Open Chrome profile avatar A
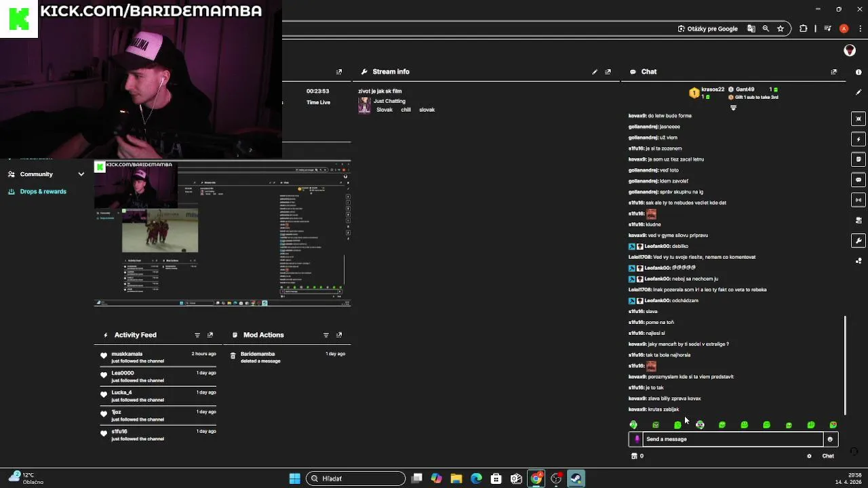Image resolution: width=868 pixels, height=488 pixels. (844, 28)
